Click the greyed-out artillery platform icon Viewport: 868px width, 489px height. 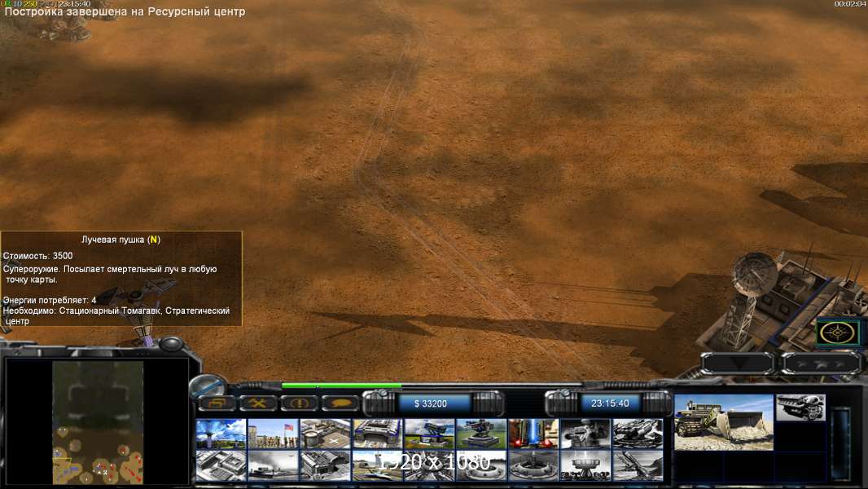point(638,434)
